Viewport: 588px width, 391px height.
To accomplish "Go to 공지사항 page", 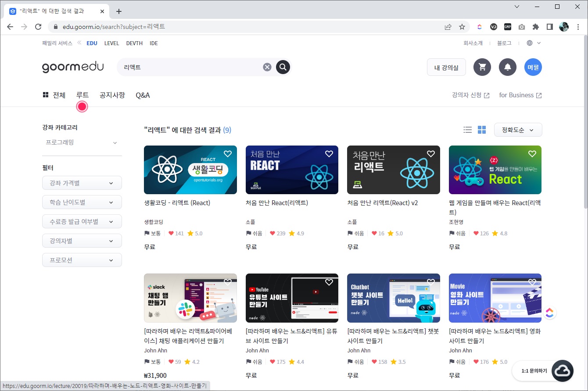I will pos(112,95).
